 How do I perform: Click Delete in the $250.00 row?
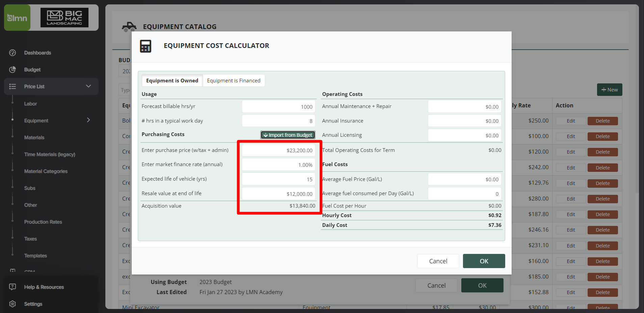(x=603, y=121)
